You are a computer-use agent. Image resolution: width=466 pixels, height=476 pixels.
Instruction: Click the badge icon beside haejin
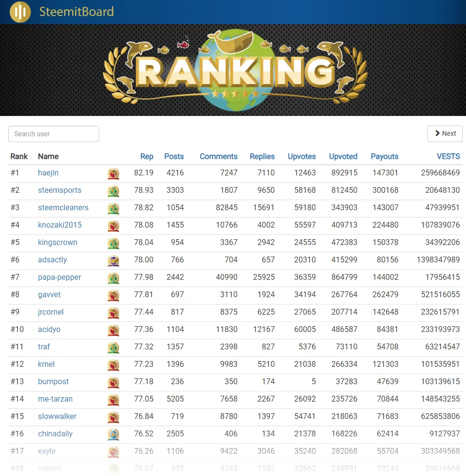[x=114, y=173]
